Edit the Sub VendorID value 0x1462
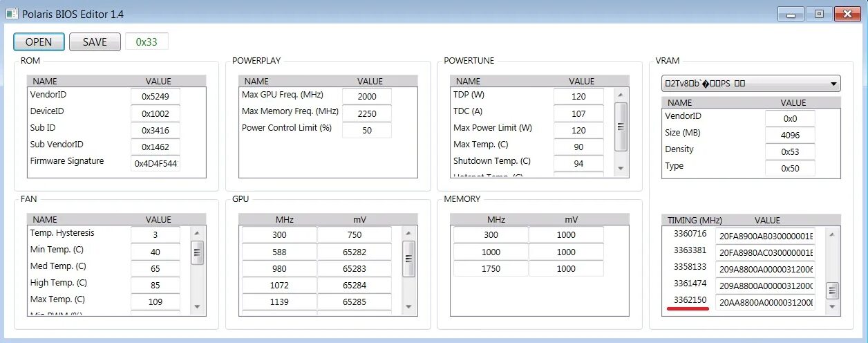Image resolution: width=868 pixels, height=343 pixels. point(155,147)
